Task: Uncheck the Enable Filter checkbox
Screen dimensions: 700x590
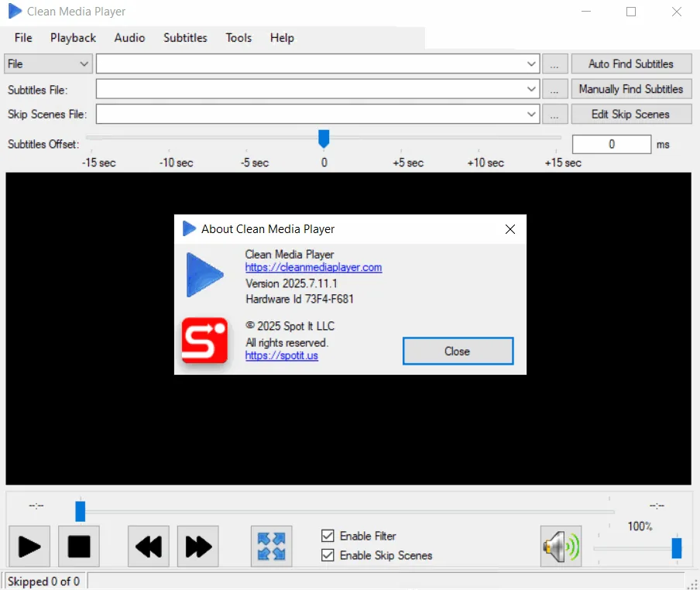Action: pos(328,536)
